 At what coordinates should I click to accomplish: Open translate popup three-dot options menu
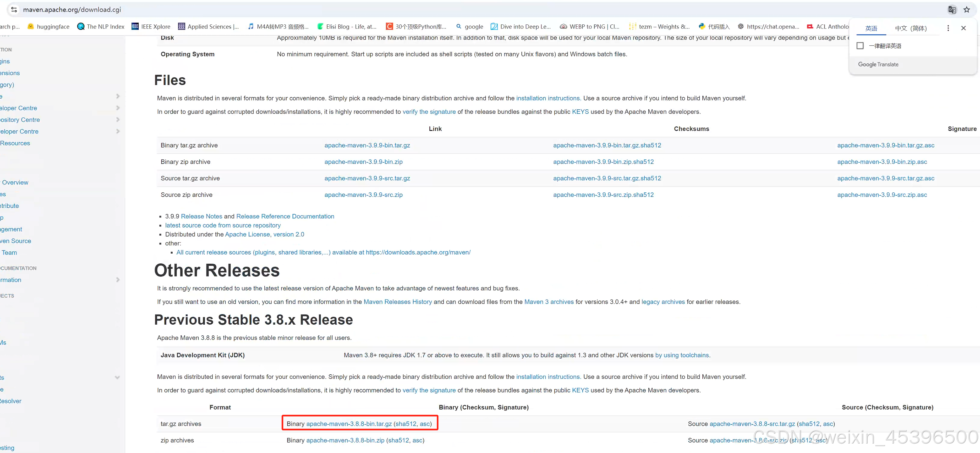[x=948, y=28]
